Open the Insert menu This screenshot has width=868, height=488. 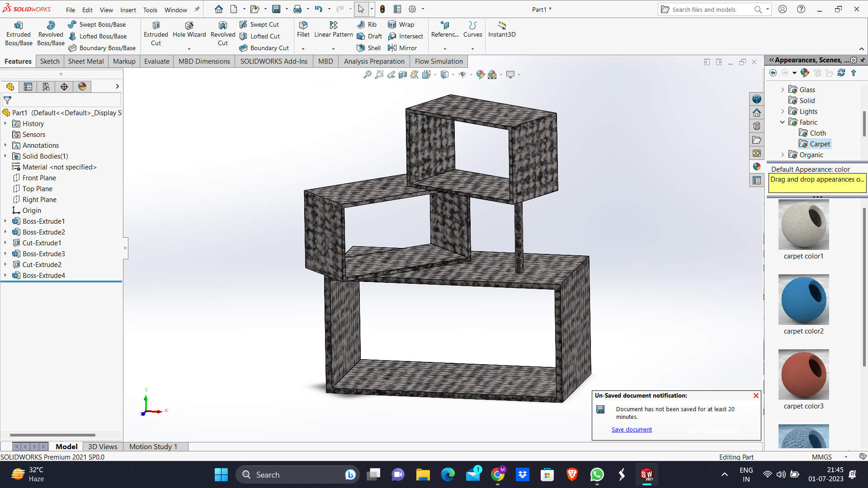[x=128, y=10]
